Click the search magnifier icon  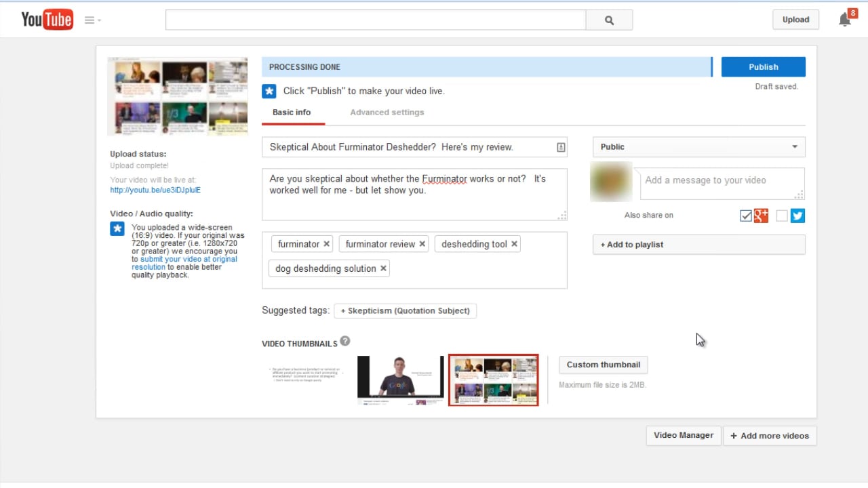tap(608, 20)
